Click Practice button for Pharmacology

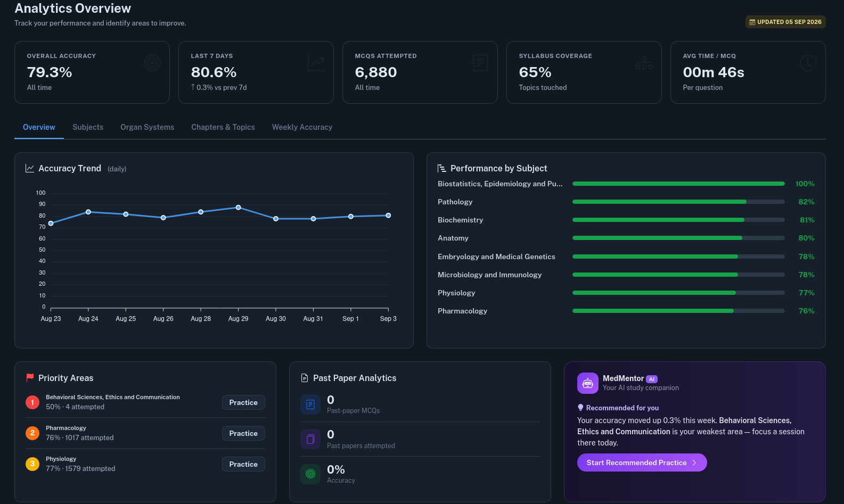coord(243,433)
